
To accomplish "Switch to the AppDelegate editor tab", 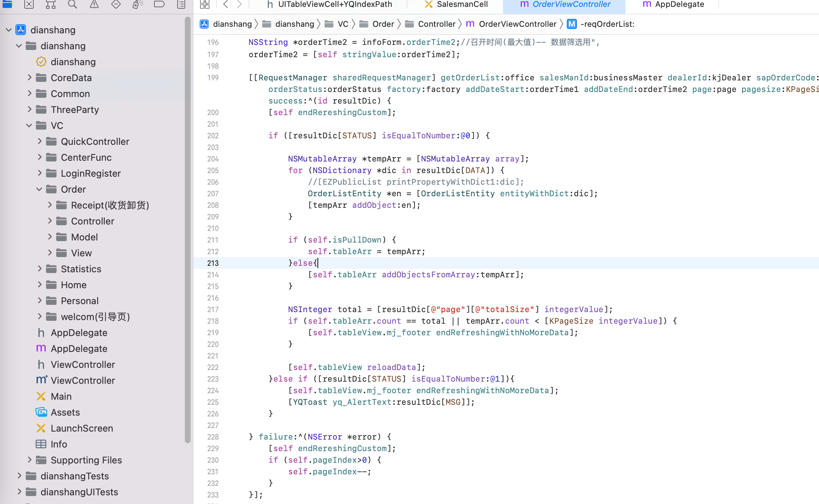I will coord(673,4).
